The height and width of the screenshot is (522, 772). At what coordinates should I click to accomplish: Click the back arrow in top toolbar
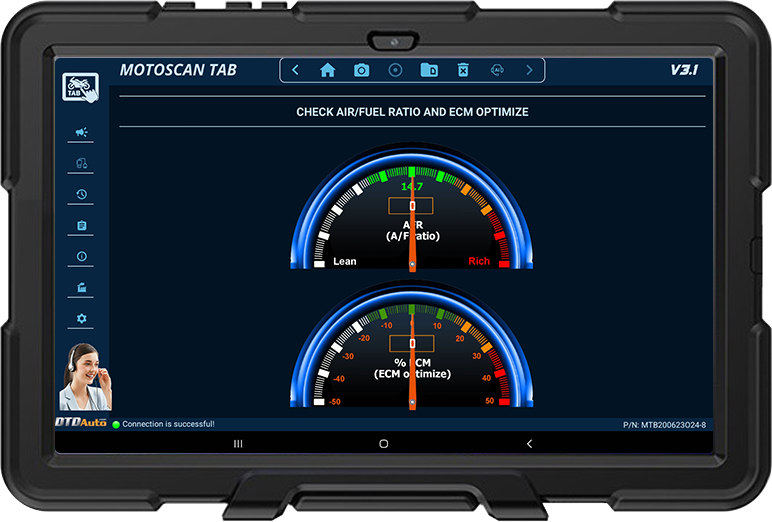click(295, 70)
